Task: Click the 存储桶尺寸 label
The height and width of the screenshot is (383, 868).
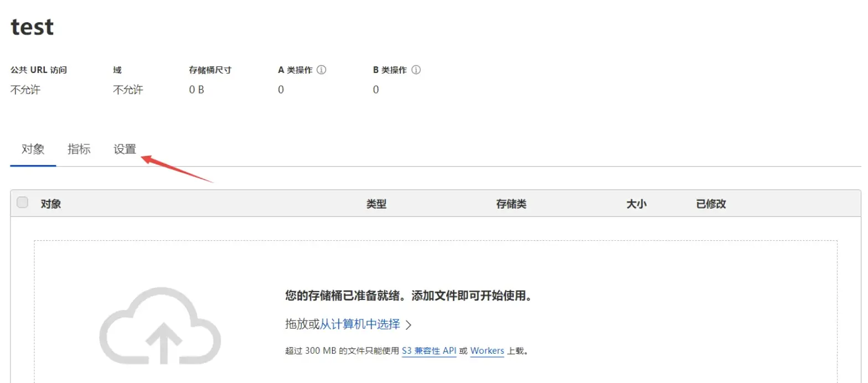Action: coord(210,70)
